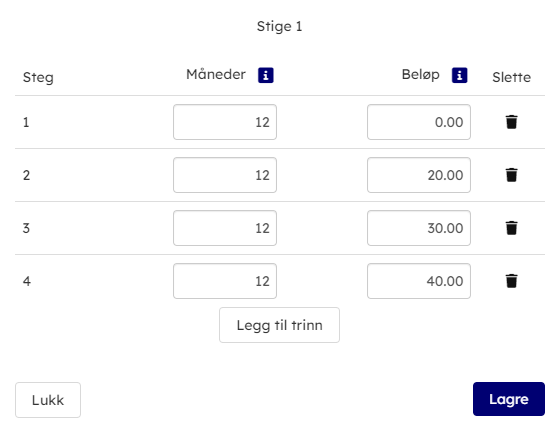Delete step 2 using trash icon
The width and height of the screenshot is (557, 431).
(512, 175)
